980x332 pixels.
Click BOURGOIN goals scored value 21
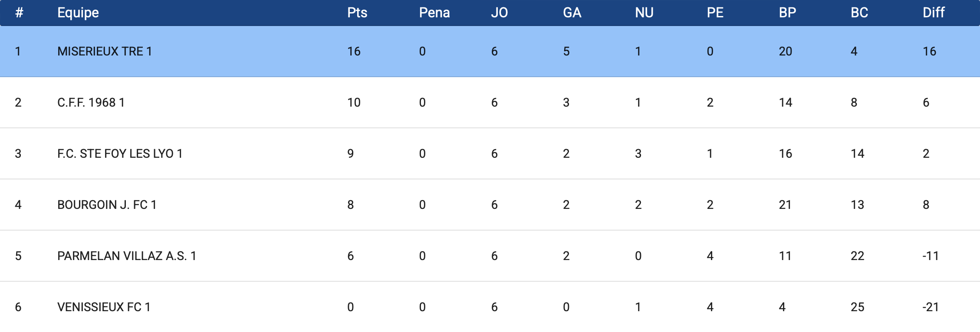pyautogui.click(x=785, y=205)
